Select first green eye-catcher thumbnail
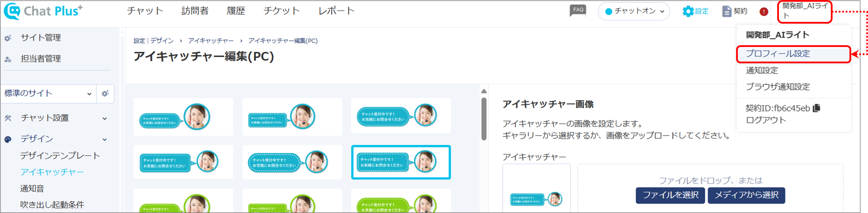868x213 pixels. tap(183, 200)
